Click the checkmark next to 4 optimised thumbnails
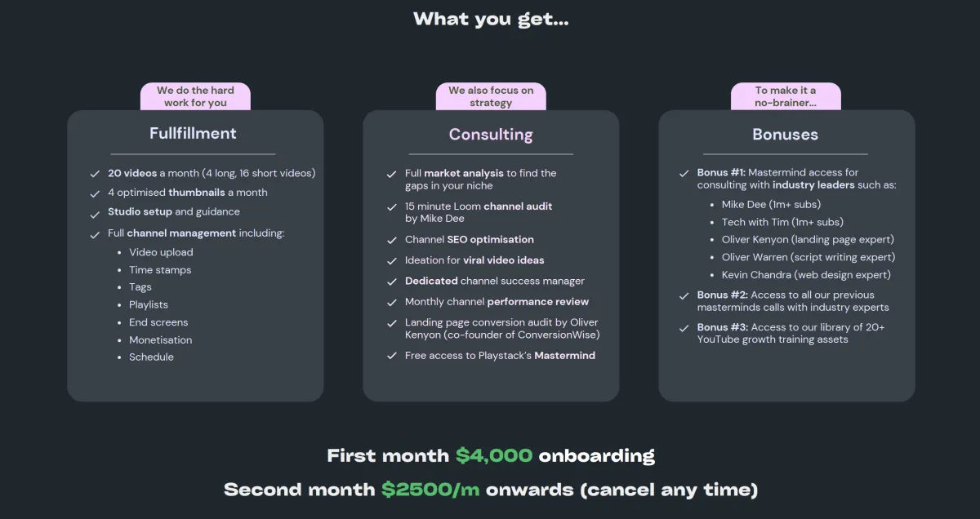Viewport: 980px width, 519px height. click(95, 193)
